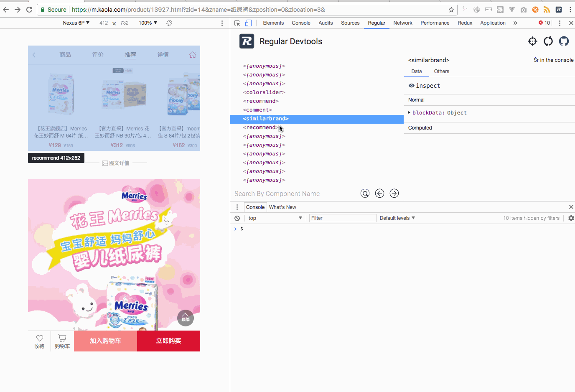Open Chrome's three-dot main menu
575x392 pixels.
(x=570, y=10)
